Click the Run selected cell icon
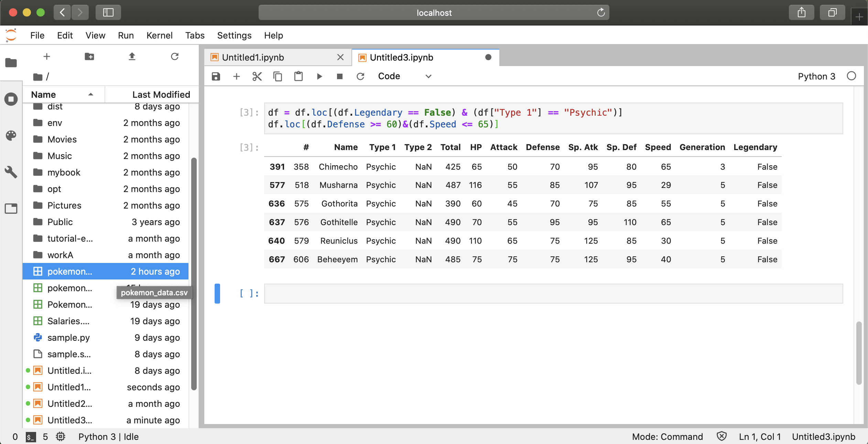Screen dimensions: 868x444 point(319,76)
